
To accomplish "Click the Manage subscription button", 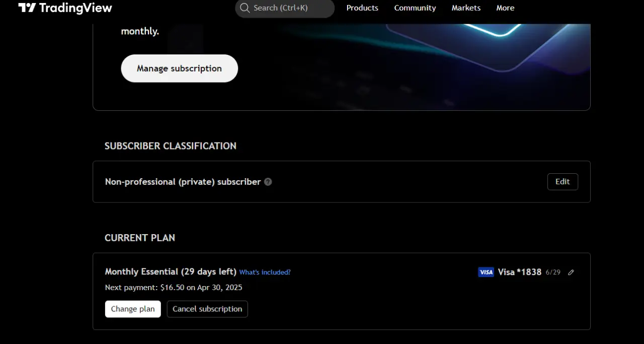I will point(180,68).
